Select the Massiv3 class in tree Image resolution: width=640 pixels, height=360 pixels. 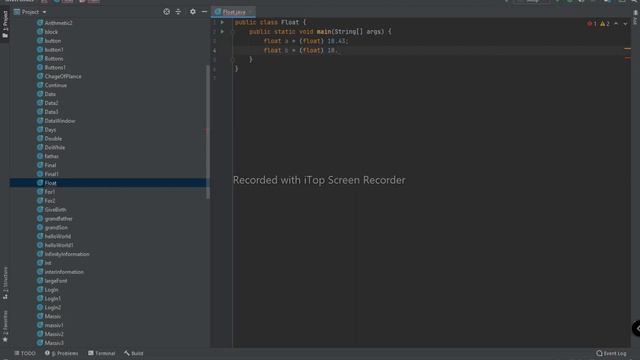[50, 343]
